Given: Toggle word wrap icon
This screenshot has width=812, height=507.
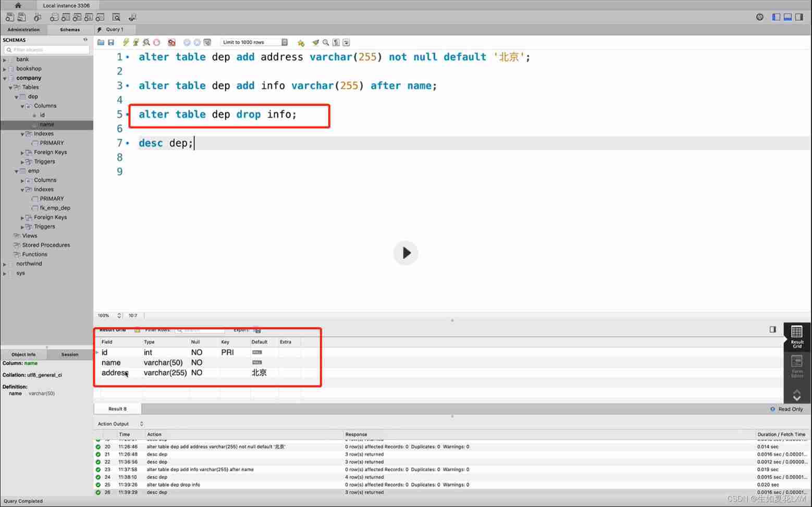Looking at the screenshot, I should (346, 42).
